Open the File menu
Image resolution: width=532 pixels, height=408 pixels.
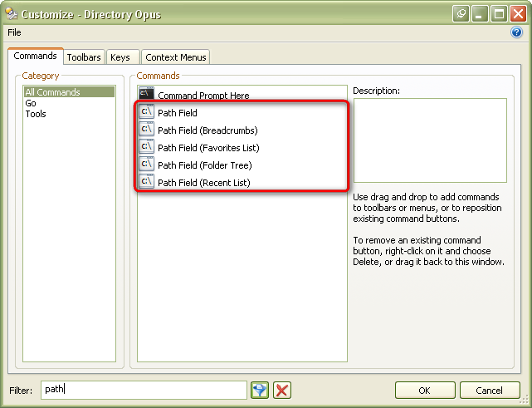pos(14,32)
